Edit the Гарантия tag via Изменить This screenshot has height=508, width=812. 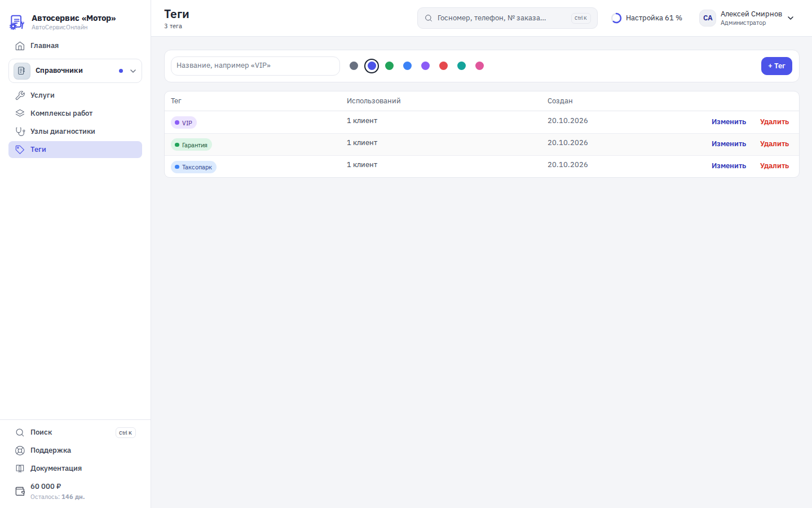tap(729, 144)
